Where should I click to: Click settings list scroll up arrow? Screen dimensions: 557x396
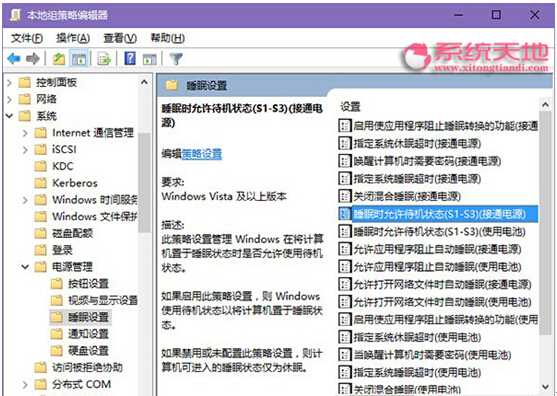[545, 105]
